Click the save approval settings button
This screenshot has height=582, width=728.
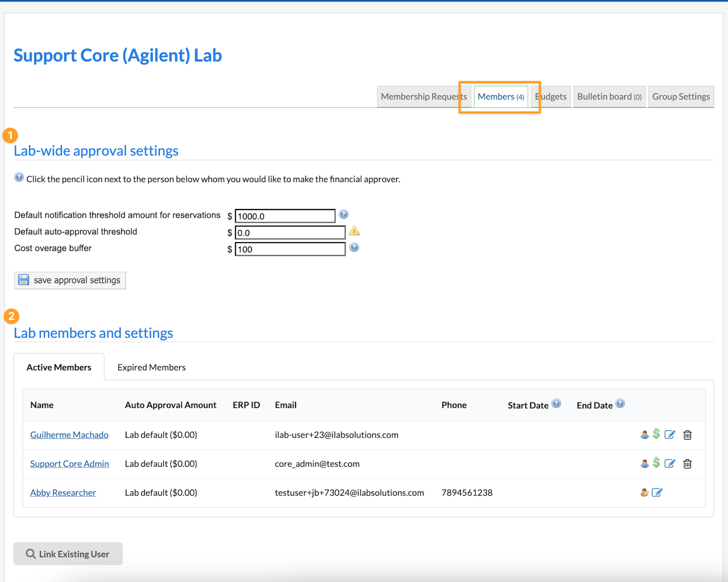click(70, 280)
